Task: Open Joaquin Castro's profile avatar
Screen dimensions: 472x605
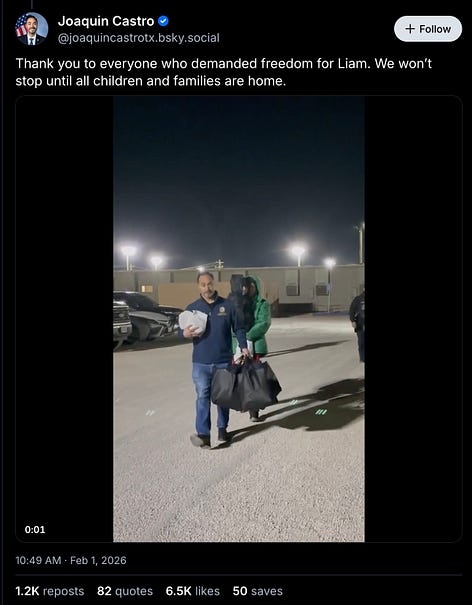Action: point(32,29)
